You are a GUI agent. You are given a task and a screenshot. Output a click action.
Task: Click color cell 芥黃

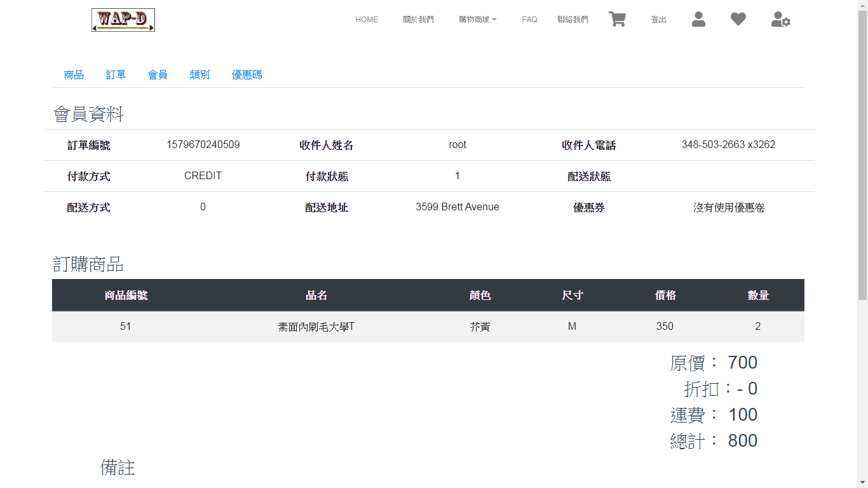pos(480,327)
